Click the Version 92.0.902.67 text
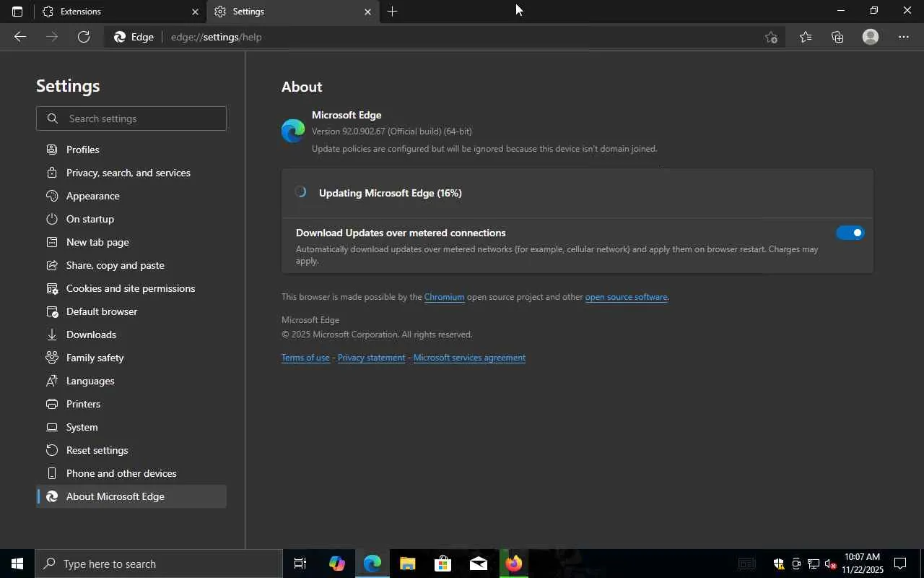 pyautogui.click(x=391, y=131)
